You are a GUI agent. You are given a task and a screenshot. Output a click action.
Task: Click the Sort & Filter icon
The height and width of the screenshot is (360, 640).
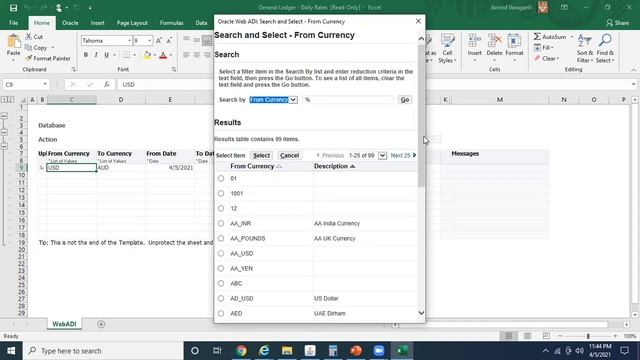tap(584, 41)
